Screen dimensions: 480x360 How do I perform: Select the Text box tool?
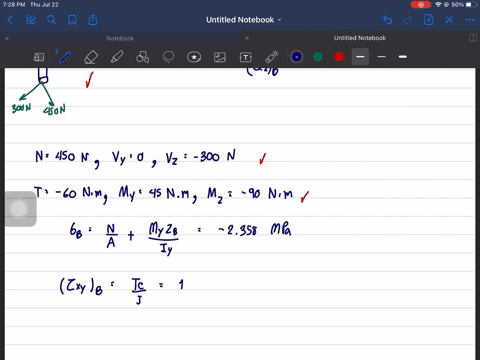click(x=246, y=57)
